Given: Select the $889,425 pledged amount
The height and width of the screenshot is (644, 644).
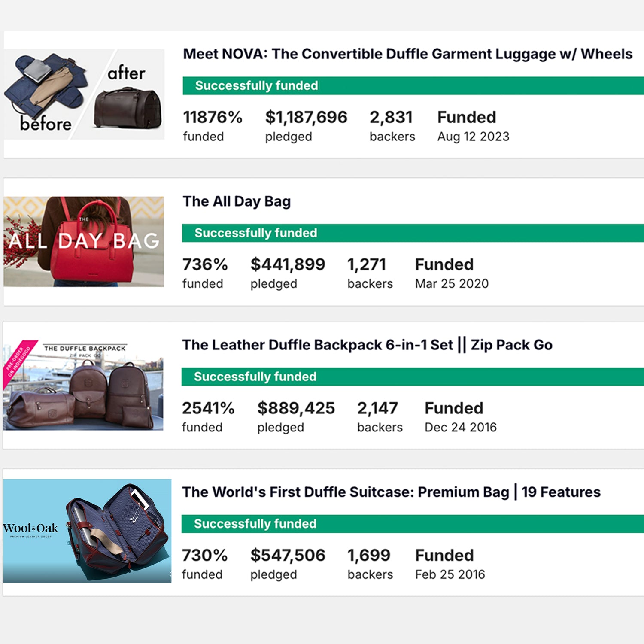Looking at the screenshot, I should [x=296, y=408].
